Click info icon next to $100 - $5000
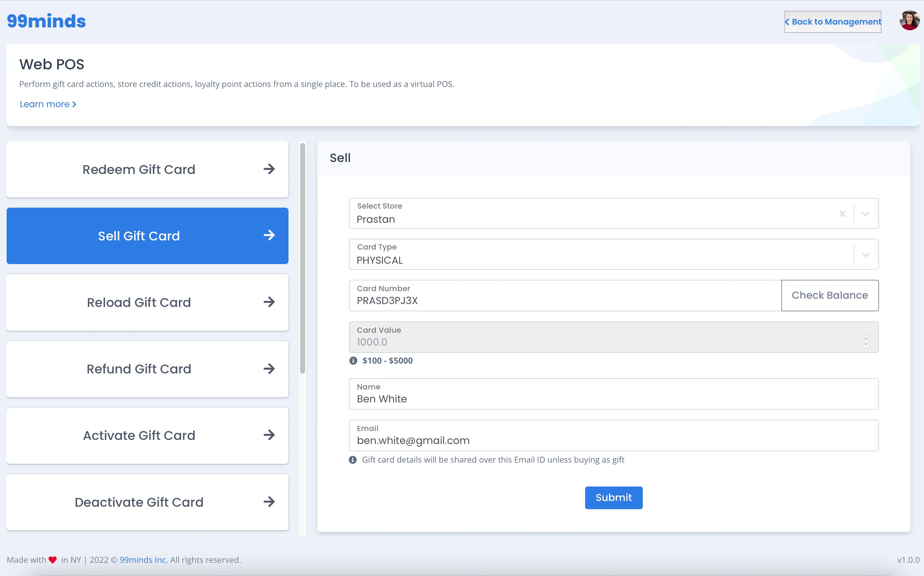This screenshot has width=924, height=576. coord(353,360)
